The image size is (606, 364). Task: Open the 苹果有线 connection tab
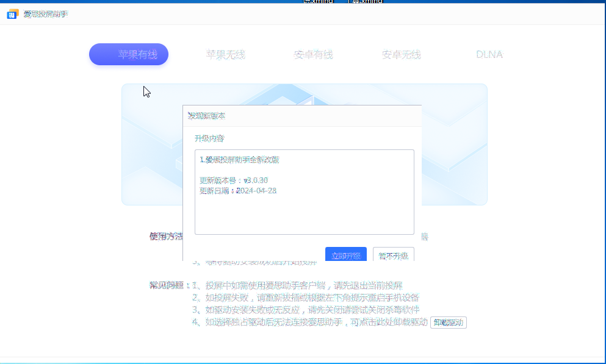point(128,54)
